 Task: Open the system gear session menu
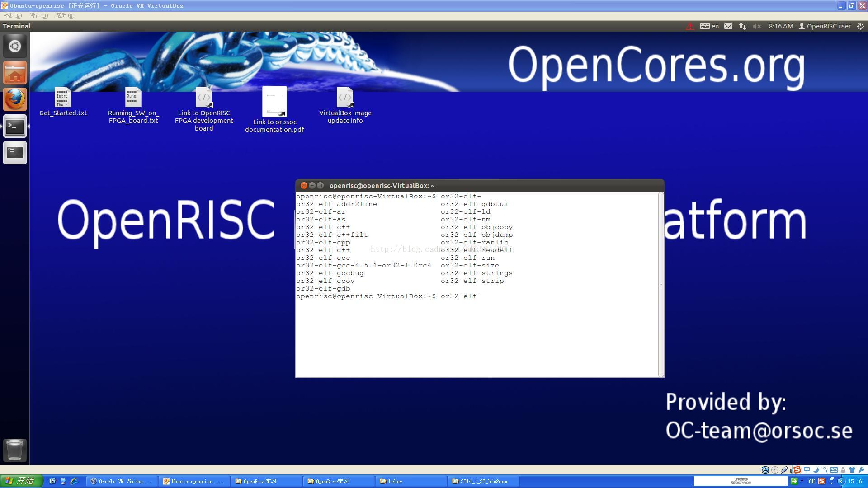pyautogui.click(x=861, y=26)
